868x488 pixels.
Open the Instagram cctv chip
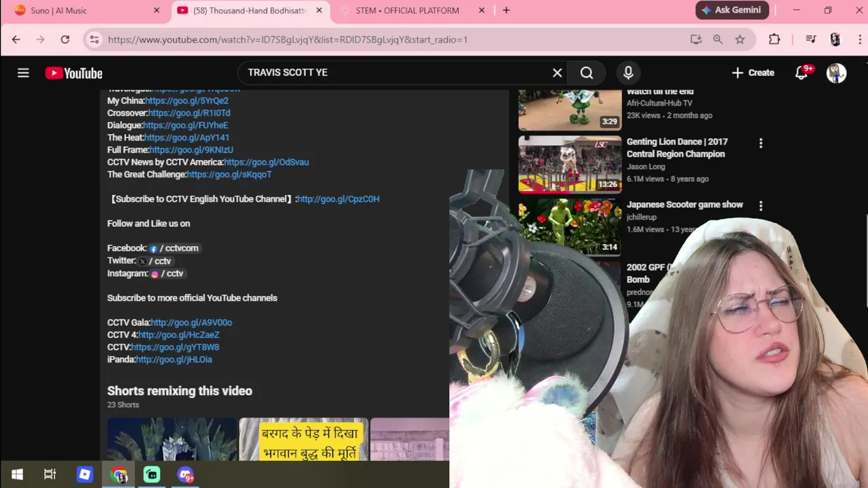pyautogui.click(x=167, y=273)
